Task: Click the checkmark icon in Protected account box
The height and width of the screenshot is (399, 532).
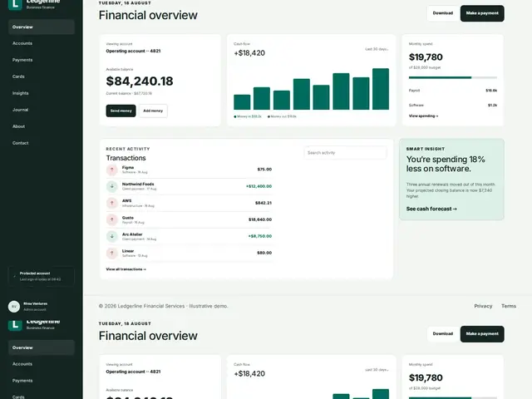Action: tap(14, 276)
